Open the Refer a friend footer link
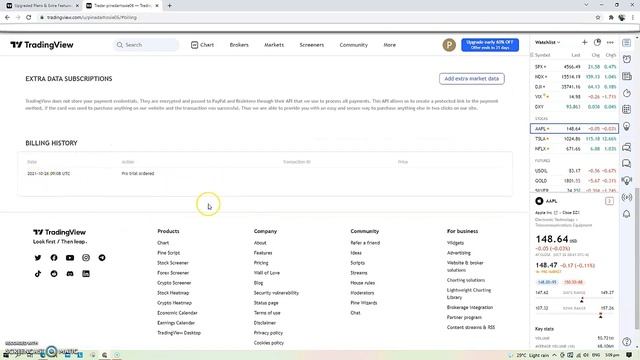 pos(365,243)
